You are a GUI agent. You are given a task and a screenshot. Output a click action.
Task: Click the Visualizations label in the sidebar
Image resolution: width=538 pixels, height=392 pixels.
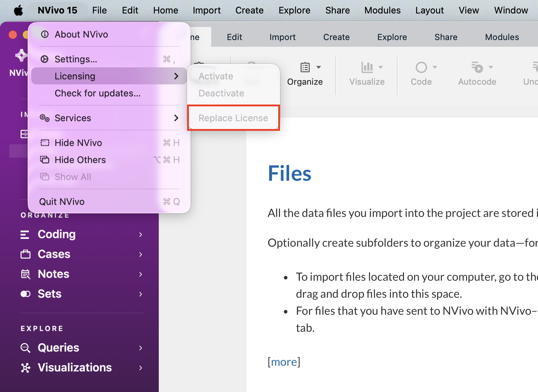point(75,368)
